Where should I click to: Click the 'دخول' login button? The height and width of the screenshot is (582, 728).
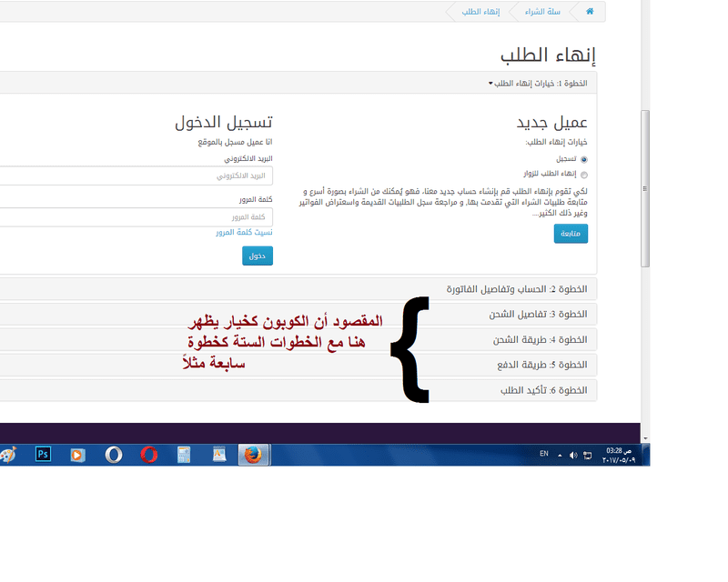coord(258,256)
